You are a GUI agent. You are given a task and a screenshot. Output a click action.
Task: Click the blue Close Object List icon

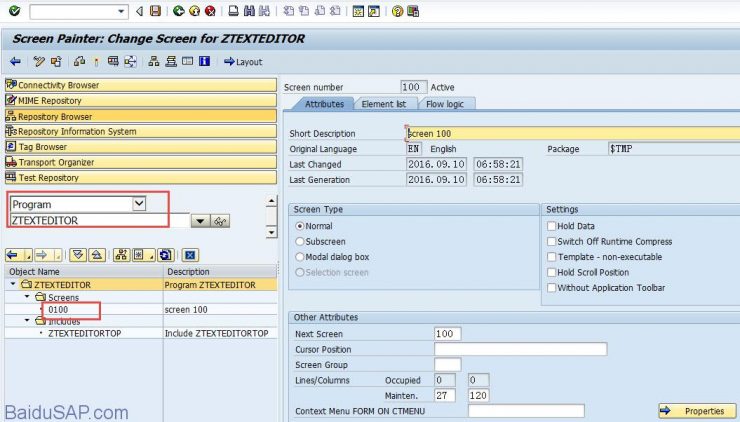pos(190,255)
